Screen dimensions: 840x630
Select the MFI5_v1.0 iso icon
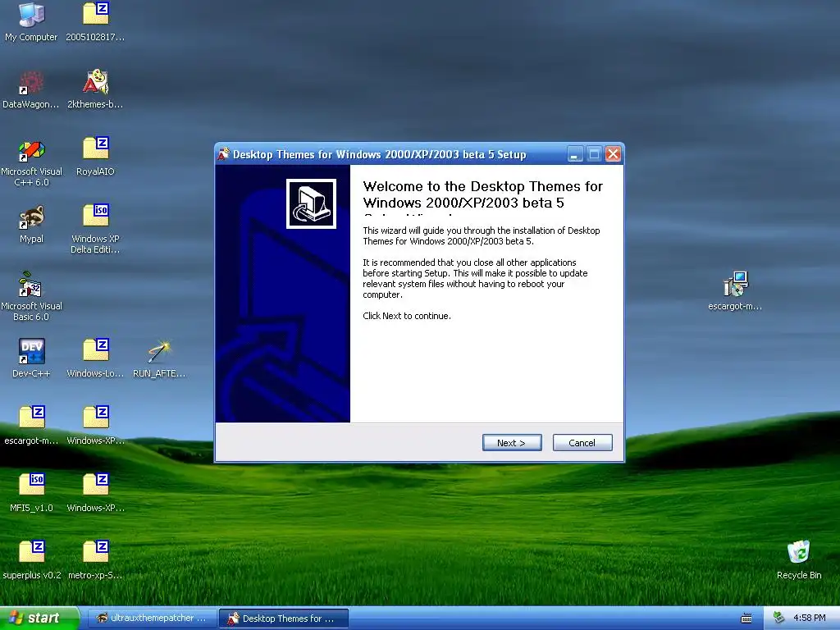pos(31,486)
